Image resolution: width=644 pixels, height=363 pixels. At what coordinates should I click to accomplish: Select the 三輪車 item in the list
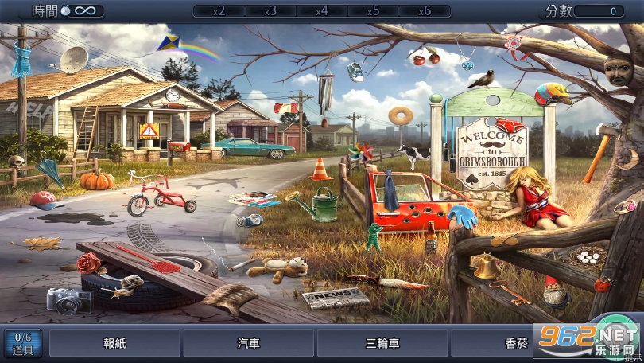(x=382, y=344)
